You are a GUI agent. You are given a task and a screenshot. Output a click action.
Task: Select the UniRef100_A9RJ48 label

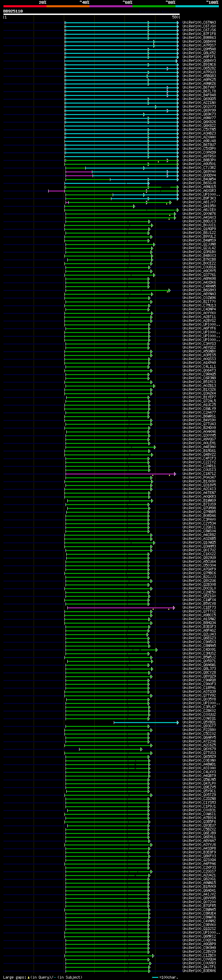[x=199, y=141]
